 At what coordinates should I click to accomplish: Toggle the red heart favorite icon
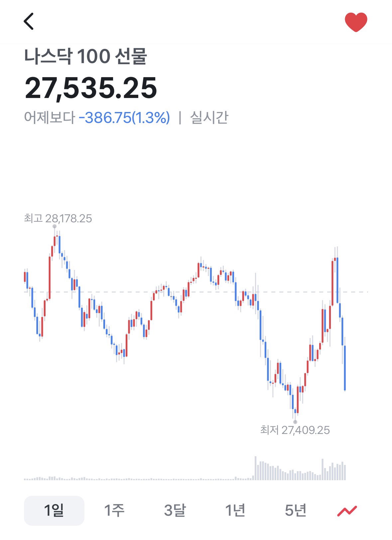356,22
